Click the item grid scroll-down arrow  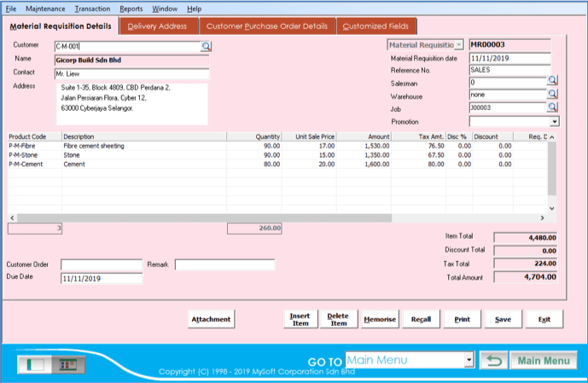pyautogui.click(x=551, y=208)
